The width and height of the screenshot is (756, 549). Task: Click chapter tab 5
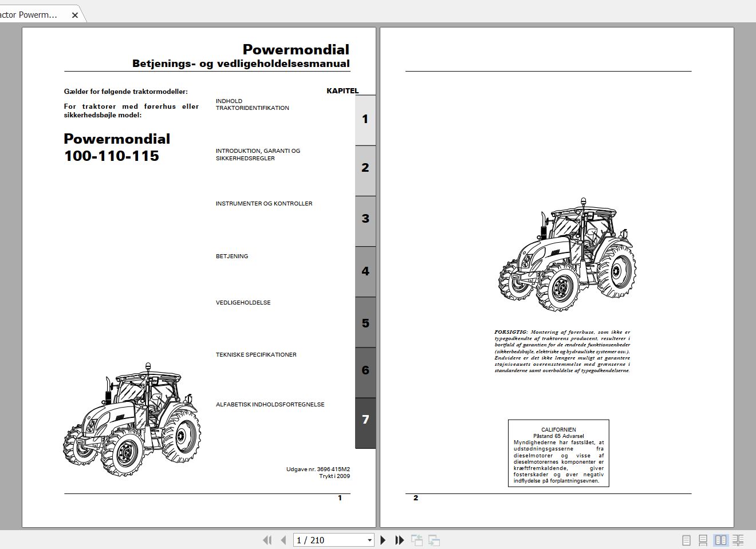365,322
